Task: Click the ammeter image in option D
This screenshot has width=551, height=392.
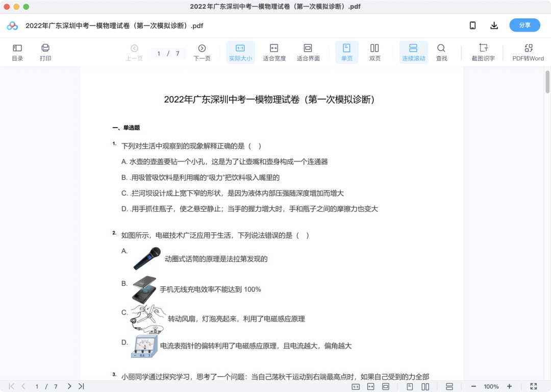Action: click(144, 347)
